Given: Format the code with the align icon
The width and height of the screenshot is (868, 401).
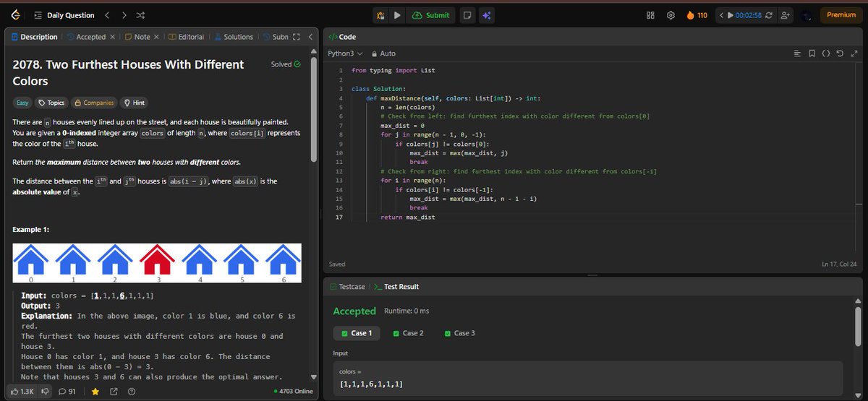Looking at the screenshot, I should click(x=798, y=53).
